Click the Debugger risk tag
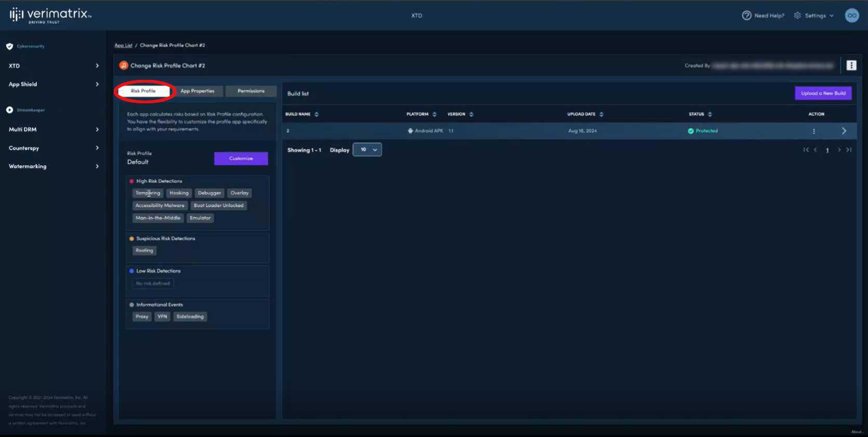Viewport: 868px width, 437px height. (x=209, y=193)
